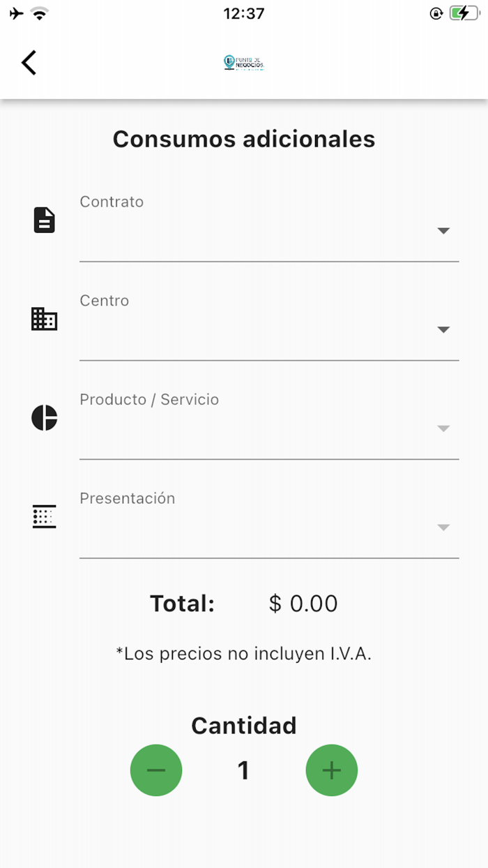Click the Contrato document icon
Image resolution: width=488 pixels, height=868 pixels.
(43, 220)
